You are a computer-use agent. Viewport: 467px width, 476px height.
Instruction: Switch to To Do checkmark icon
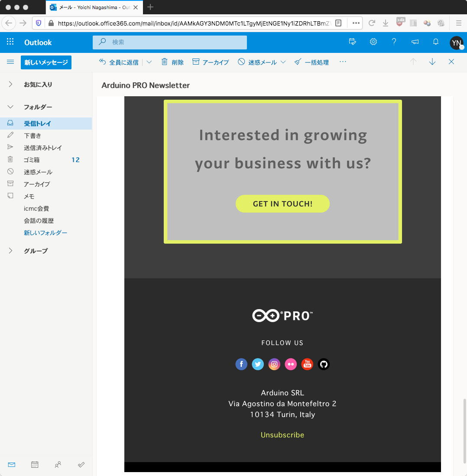[x=81, y=465]
